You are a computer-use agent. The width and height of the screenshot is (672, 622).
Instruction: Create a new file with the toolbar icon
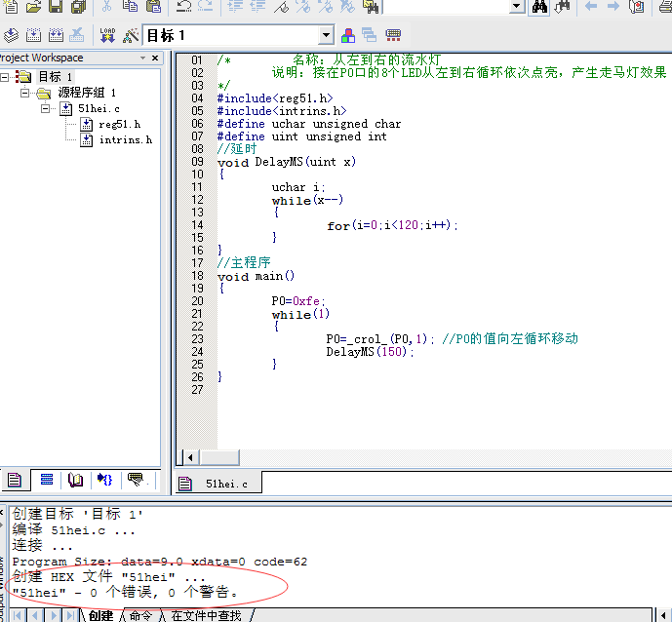(x=11, y=7)
